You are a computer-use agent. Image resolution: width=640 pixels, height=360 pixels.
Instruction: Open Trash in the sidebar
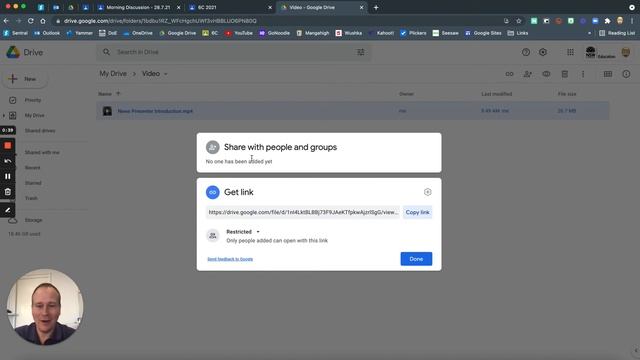[31, 198]
